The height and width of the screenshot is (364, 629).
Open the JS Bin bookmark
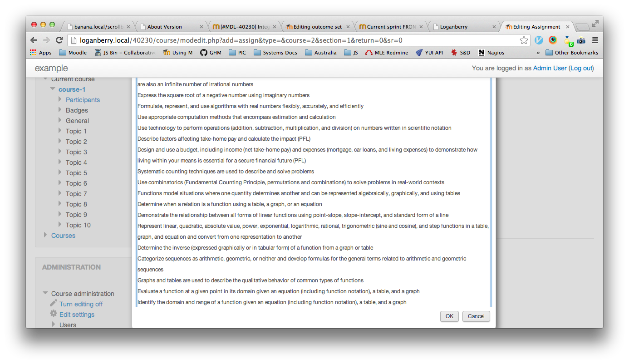(125, 53)
